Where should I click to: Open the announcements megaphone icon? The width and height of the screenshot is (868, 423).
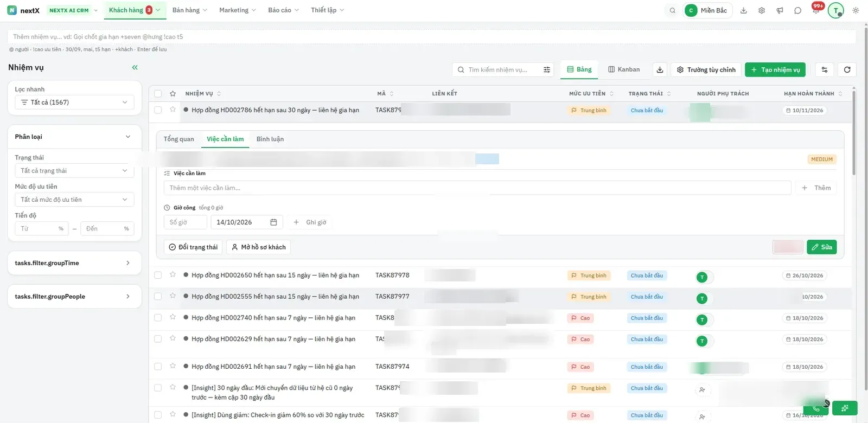tap(780, 10)
